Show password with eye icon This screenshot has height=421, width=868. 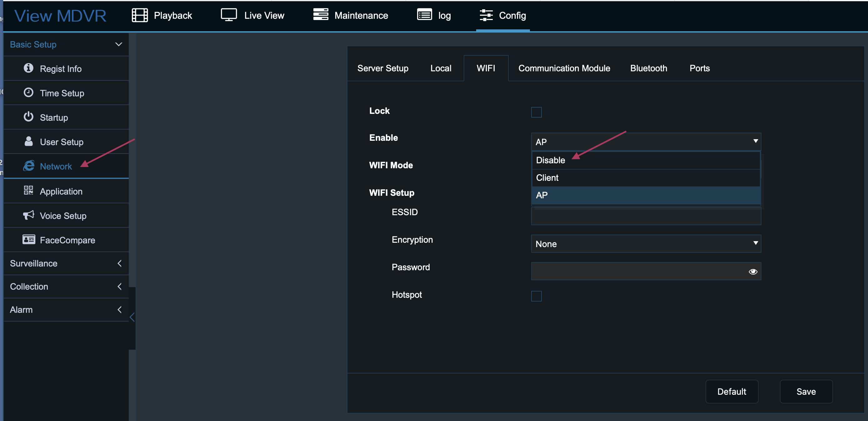tap(753, 271)
